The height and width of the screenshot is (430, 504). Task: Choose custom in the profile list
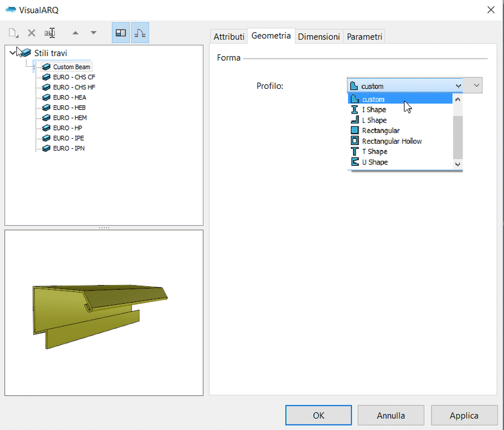click(400, 99)
